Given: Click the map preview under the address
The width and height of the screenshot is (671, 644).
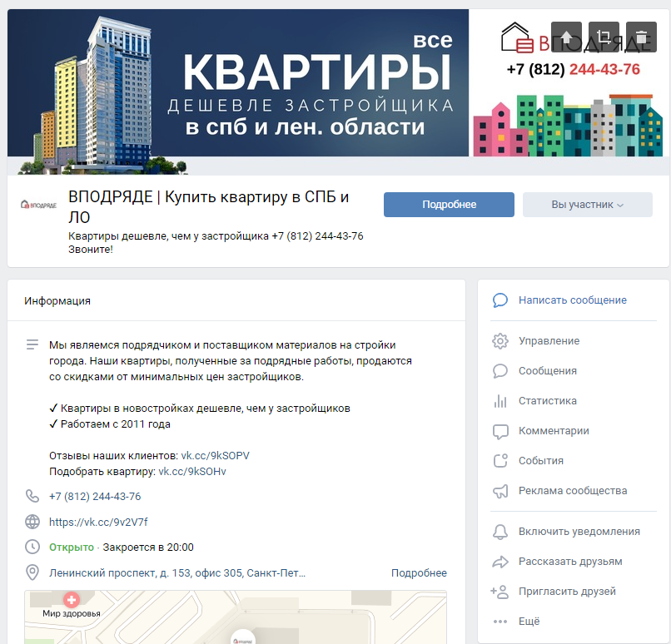Looking at the screenshot, I should (x=236, y=617).
